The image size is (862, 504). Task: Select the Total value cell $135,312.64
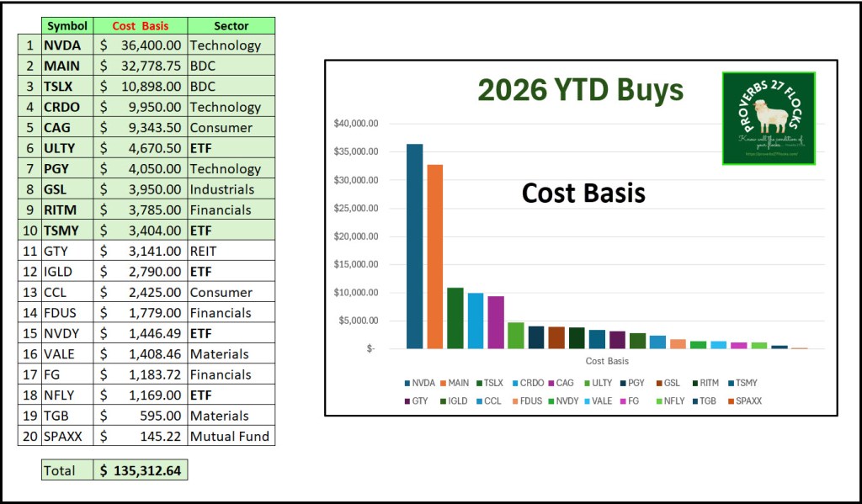point(140,470)
